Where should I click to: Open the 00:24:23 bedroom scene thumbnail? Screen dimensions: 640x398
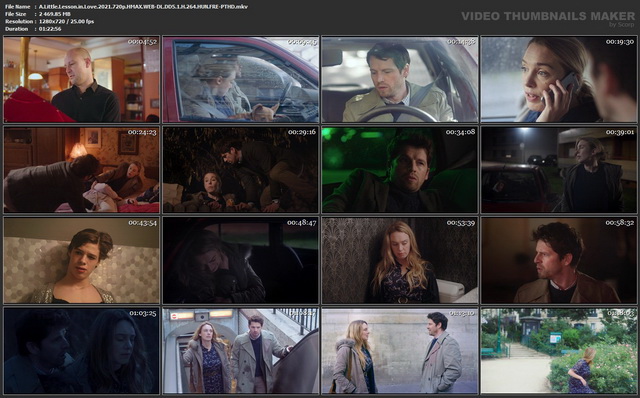point(82,170)
